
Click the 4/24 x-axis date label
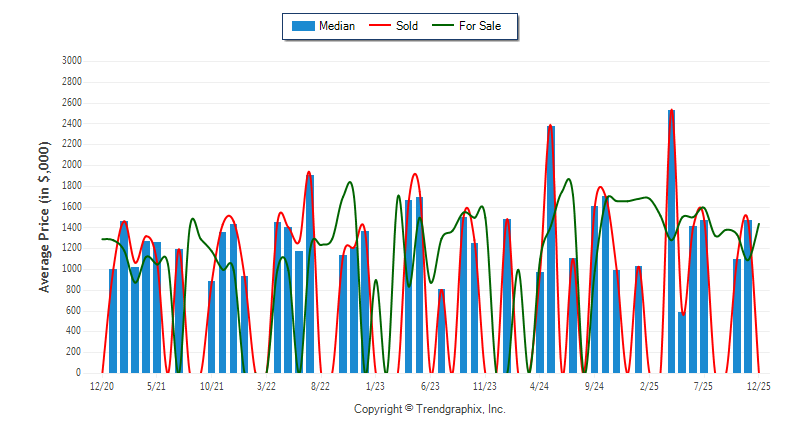(539, 386)
